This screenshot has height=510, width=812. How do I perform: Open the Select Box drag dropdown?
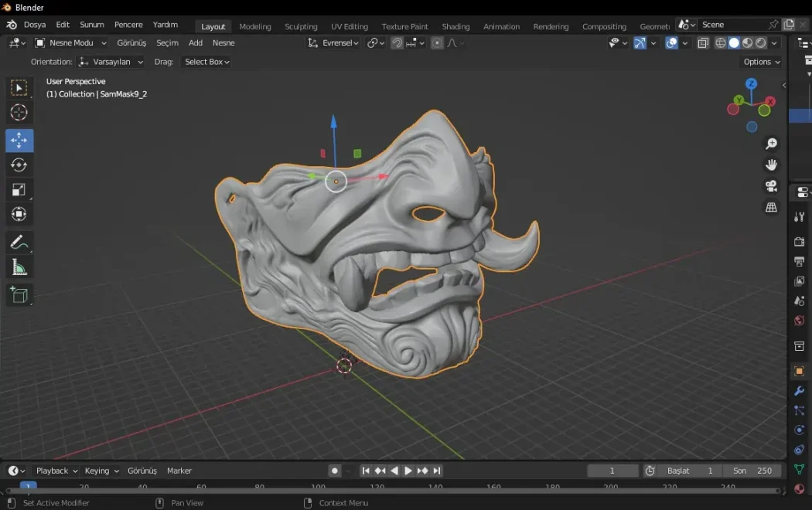(206, 62)
